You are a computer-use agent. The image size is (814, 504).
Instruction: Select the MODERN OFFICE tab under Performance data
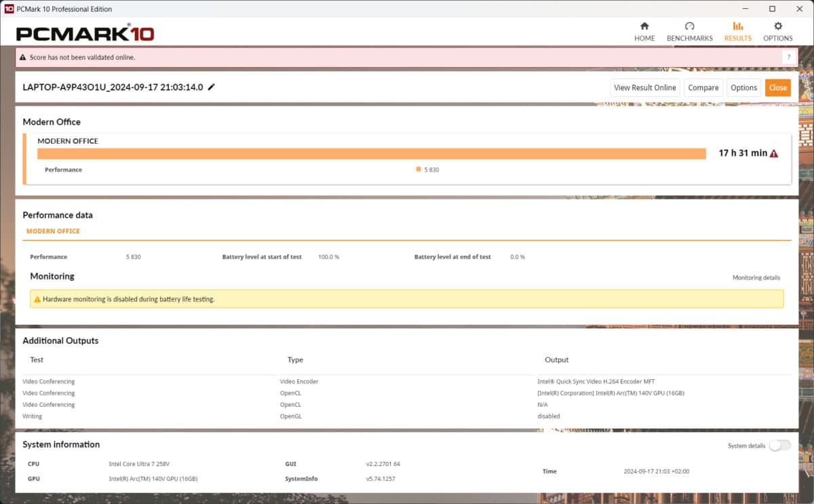tap(53, 231)
